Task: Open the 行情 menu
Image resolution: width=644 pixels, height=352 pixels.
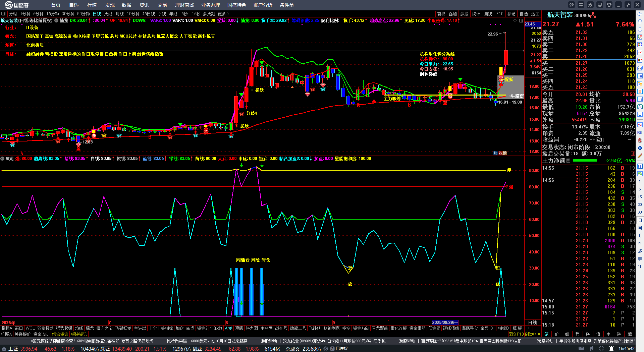Action: (92, 5)
